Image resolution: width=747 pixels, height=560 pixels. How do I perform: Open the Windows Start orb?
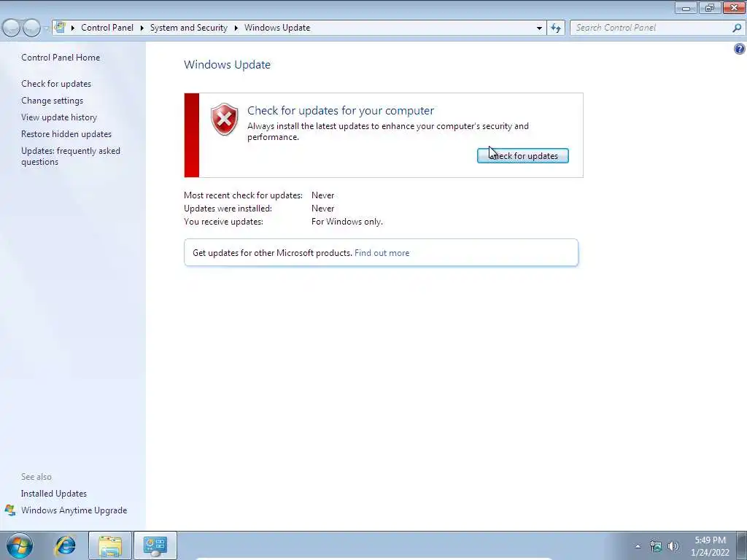point(20,545)
